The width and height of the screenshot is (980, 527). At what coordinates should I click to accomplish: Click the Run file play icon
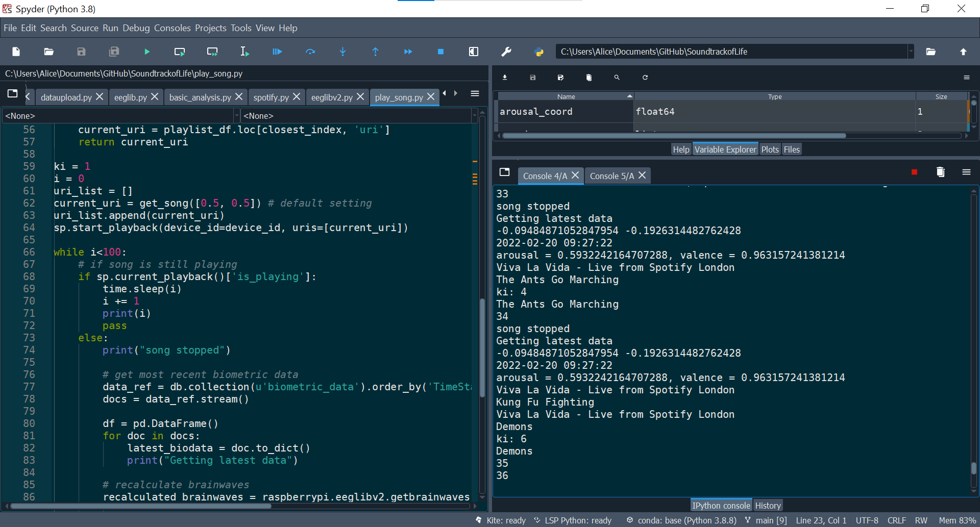pyautogui.click(x=147, y=52)
